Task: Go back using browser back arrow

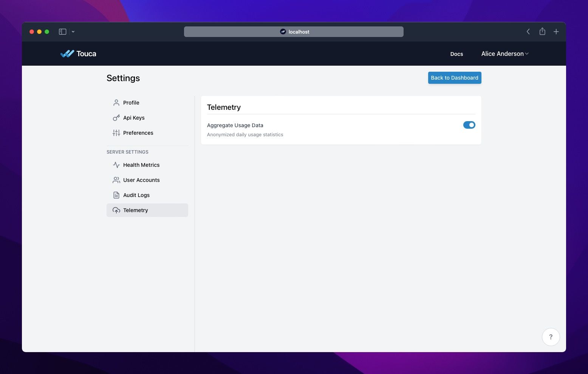Action: click(528, 32)
